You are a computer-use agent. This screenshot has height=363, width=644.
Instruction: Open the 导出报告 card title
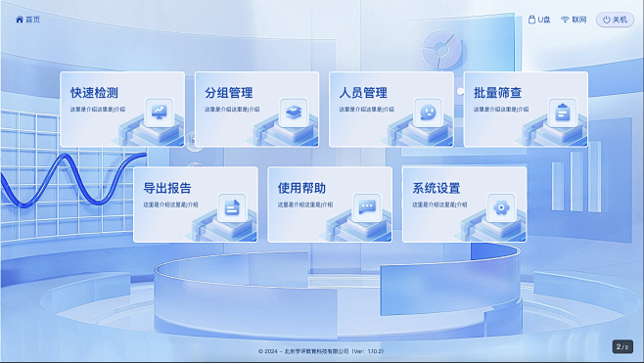pyautogui.click(x=167, y=188)
